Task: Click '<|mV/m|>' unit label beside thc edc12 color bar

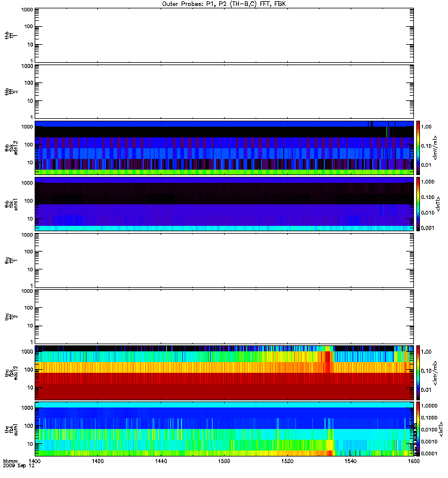Action: [435, 373]
